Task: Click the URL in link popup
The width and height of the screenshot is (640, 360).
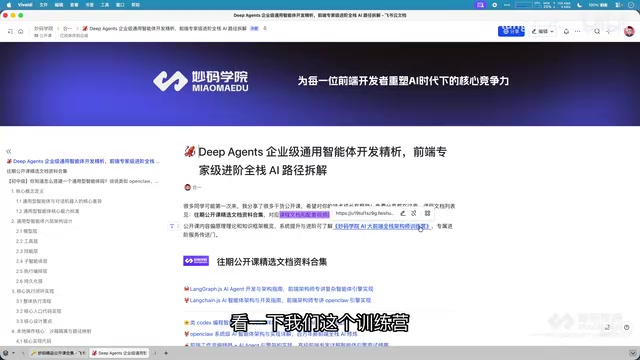Action: tap(364, 213)
